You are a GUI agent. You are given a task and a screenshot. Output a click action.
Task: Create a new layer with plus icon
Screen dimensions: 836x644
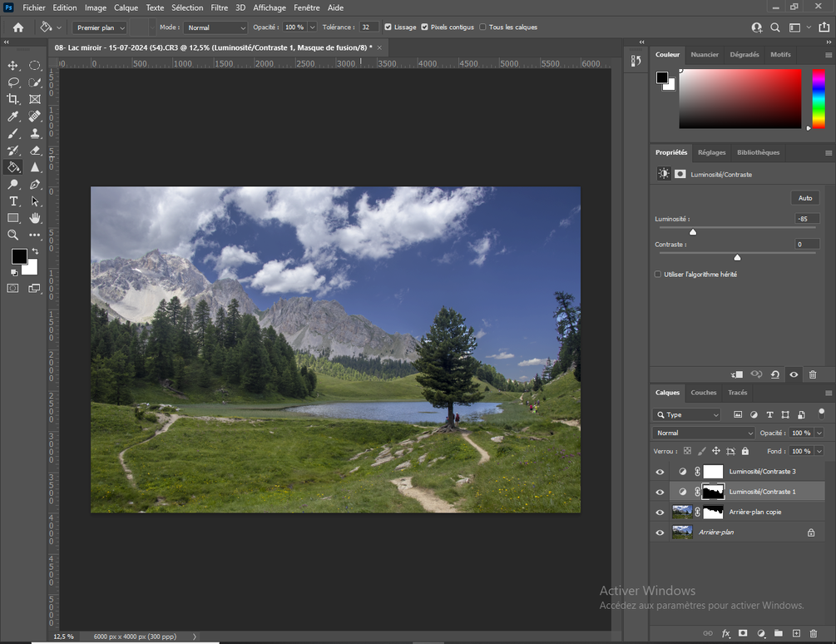tap(796, 633)
